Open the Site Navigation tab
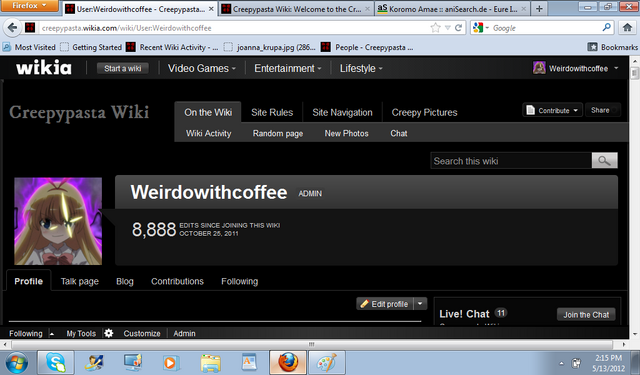This screenshot has height=375, width=640. (342, 112)
